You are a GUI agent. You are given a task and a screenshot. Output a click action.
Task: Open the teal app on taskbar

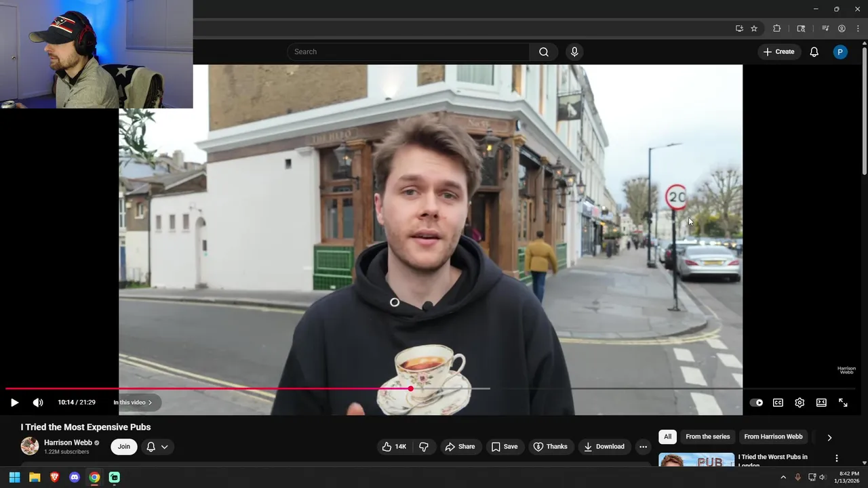pos(115,477)
